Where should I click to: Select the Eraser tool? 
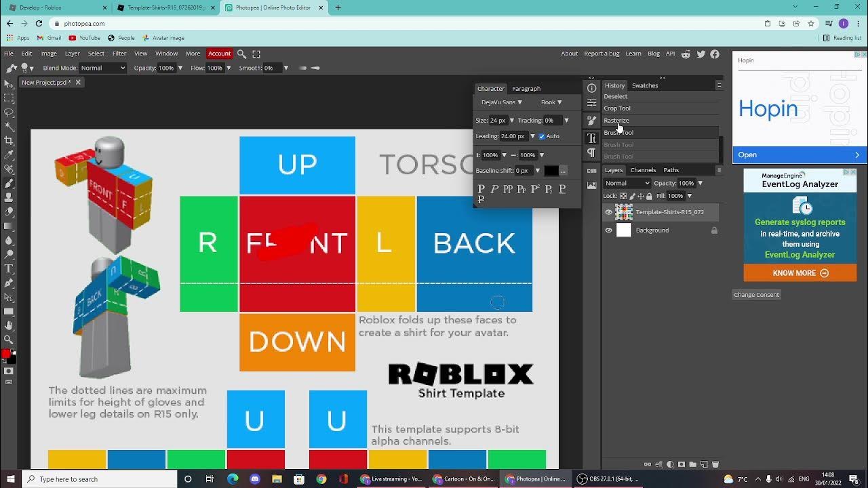click(x=9, y=212)
